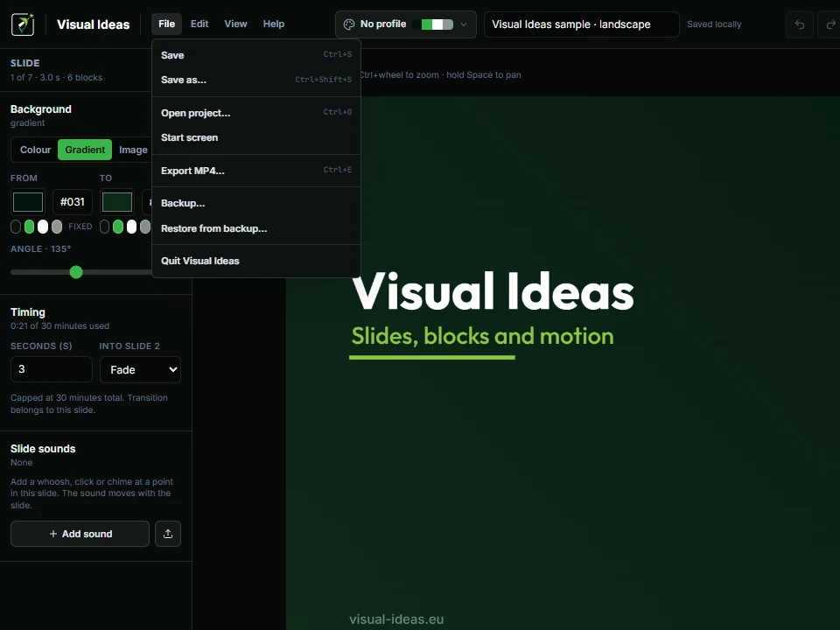The height and width of the screenshot is (630, 840).
Task: Pick the white preset under TO
Action: 131,227
